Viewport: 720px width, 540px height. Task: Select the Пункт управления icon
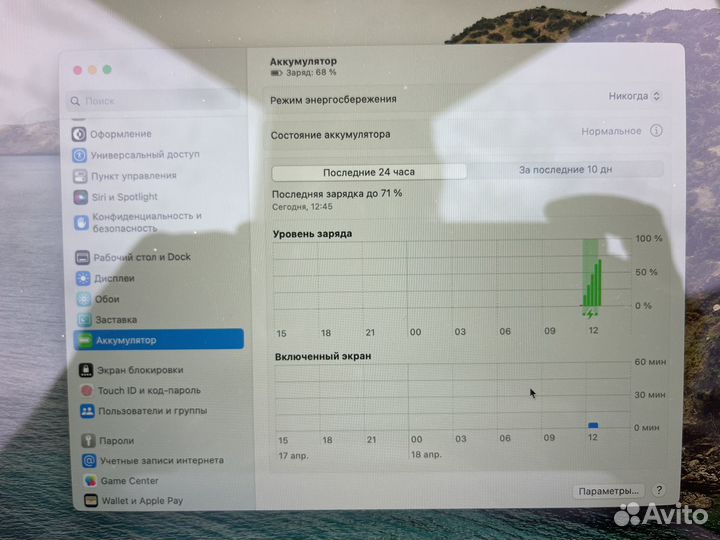(x=80, y=176)
